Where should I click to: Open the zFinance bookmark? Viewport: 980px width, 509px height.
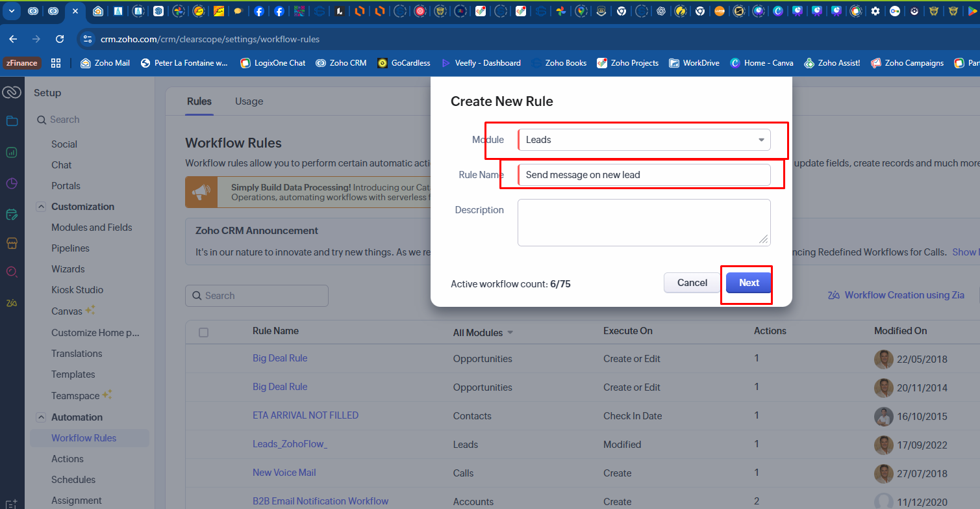pyautogui.click(x=22, y=63)
